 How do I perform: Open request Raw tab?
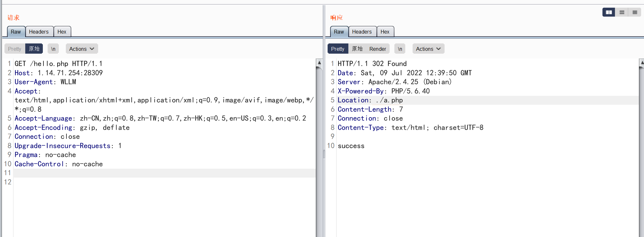coord(16,32)
